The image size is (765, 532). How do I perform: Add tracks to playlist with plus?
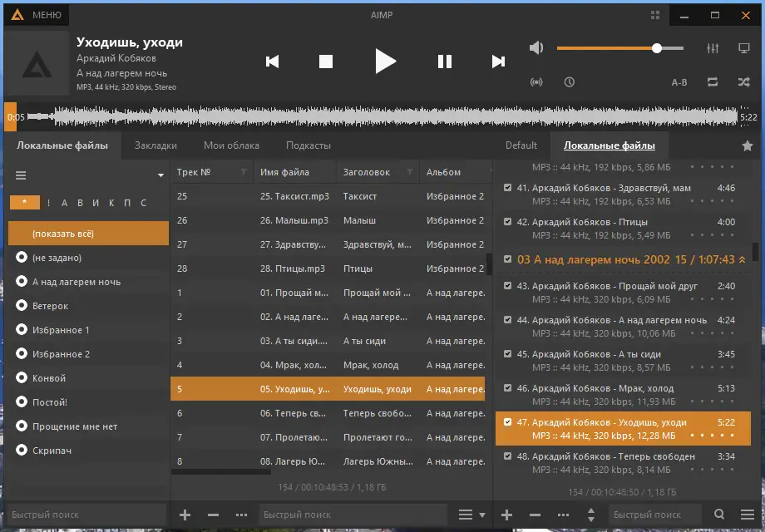(x=506, y=515)
